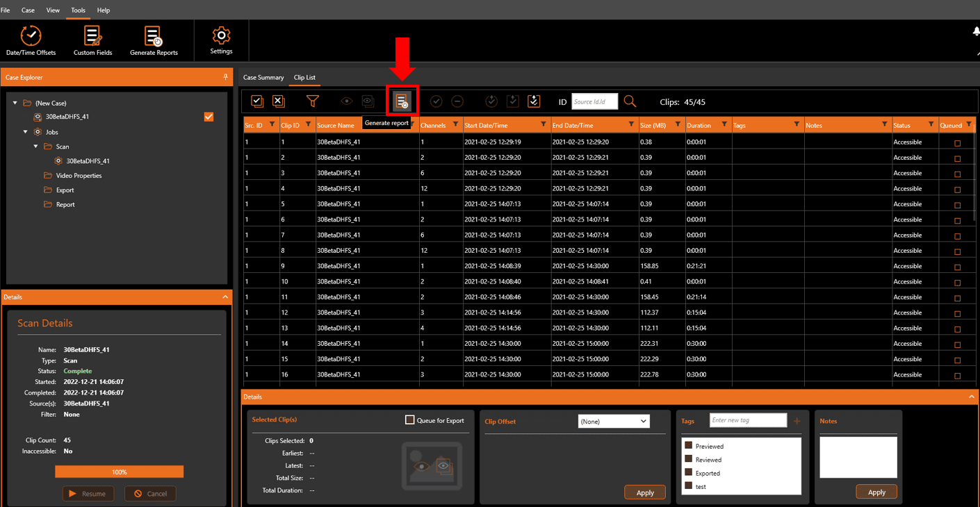Filter the Duration column
This screenshot has width=980, height=507.
724,125
